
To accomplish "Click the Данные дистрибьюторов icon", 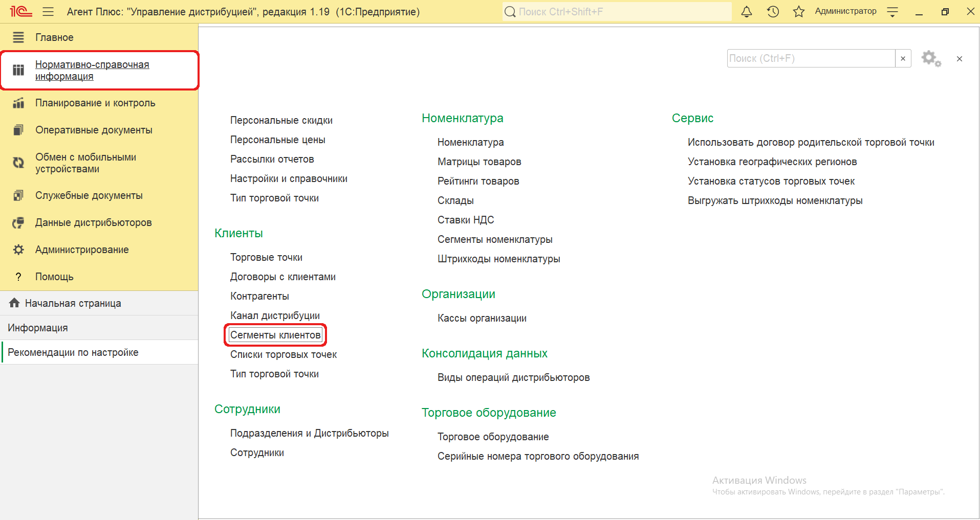I will [x=18, y=222].
